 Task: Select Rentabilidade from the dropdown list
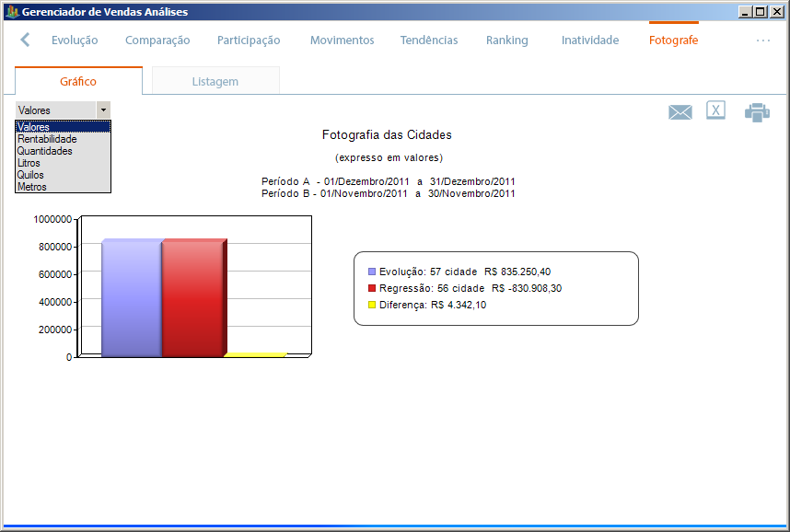point(47,139)
